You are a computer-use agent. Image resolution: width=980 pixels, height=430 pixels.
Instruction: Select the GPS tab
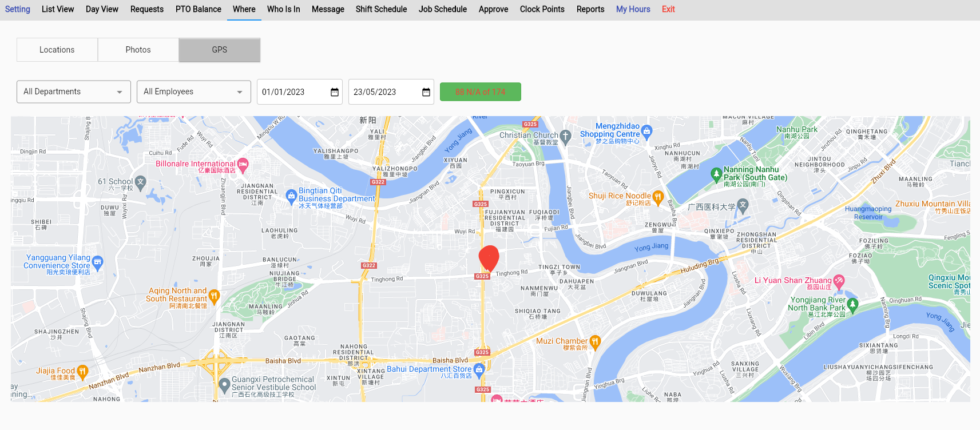point(220,50)
